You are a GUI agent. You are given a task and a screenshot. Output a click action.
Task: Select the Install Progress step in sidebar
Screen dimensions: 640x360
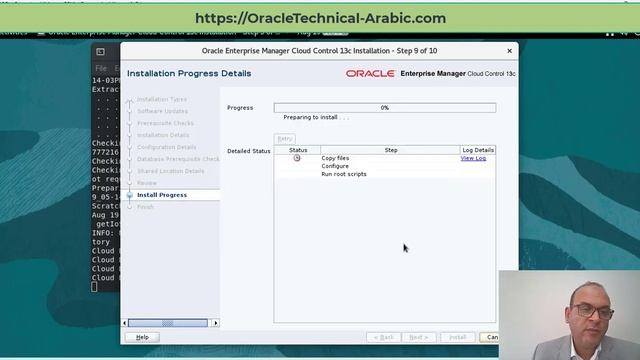point(162,195)
